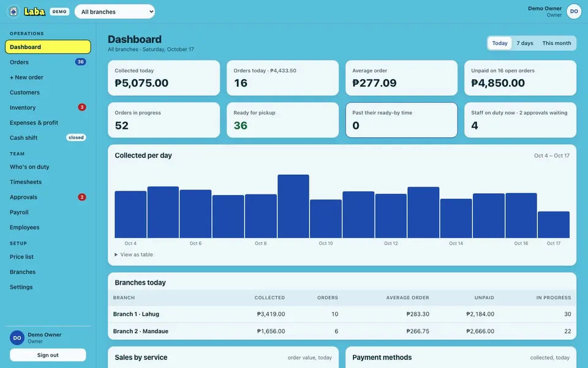Click the DO avatar above Sign out
Screen dimensions: 588x368
click(17, 338)
